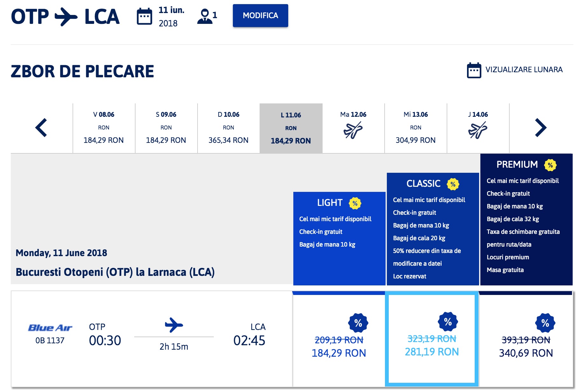Show later dates with the right chevron
The height and width of the screenshot is (392, 579).
(x=541, y=128)
